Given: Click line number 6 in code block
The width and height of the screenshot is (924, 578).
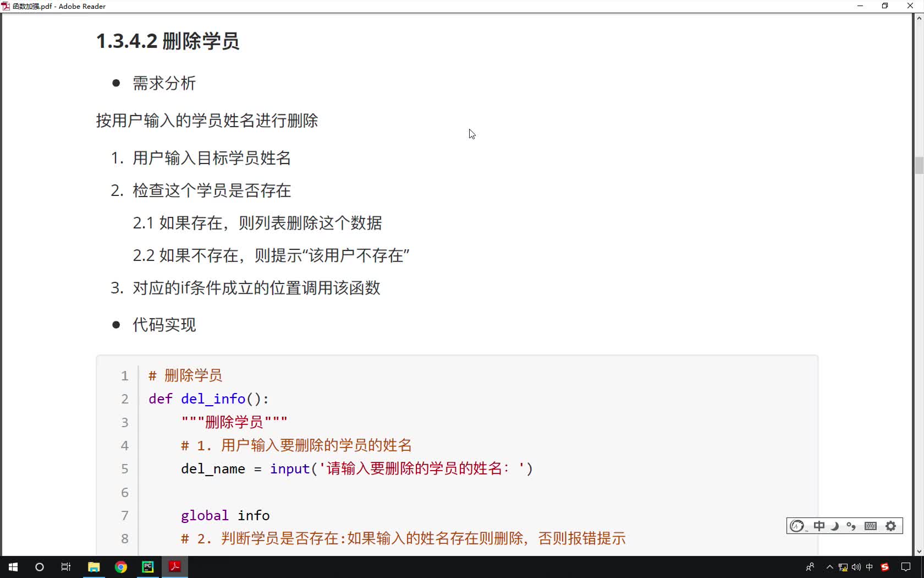Looking at the screenshot, I should 125,493.
